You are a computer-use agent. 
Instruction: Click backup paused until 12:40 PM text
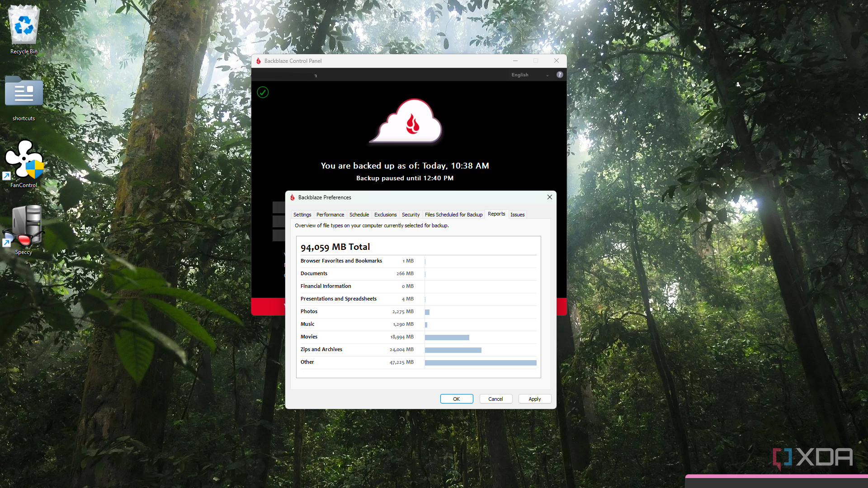pos(405,178)
